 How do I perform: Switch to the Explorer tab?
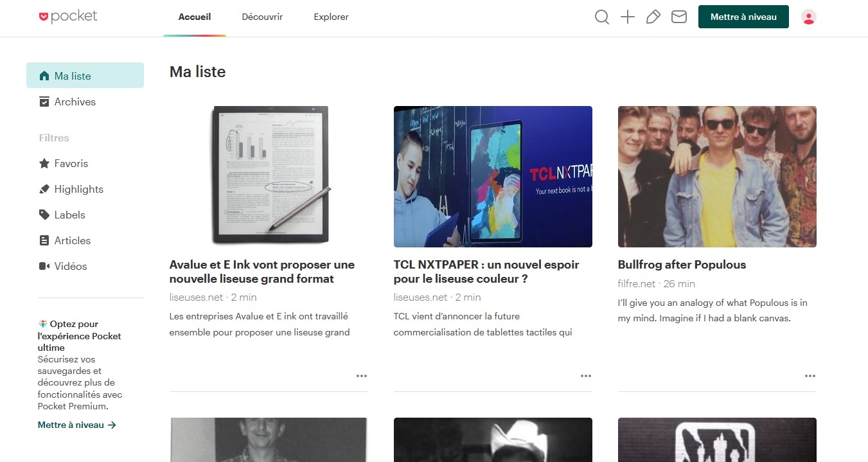pos(331,17)
